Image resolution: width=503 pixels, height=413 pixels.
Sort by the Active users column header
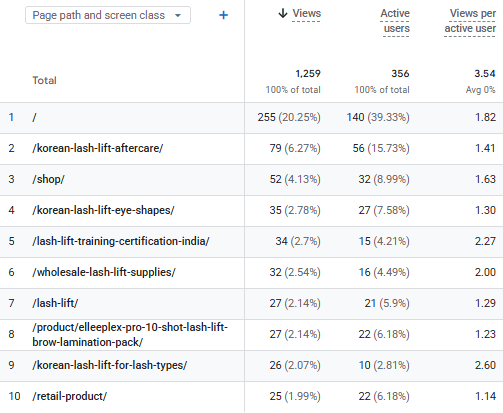pos(396,21)
